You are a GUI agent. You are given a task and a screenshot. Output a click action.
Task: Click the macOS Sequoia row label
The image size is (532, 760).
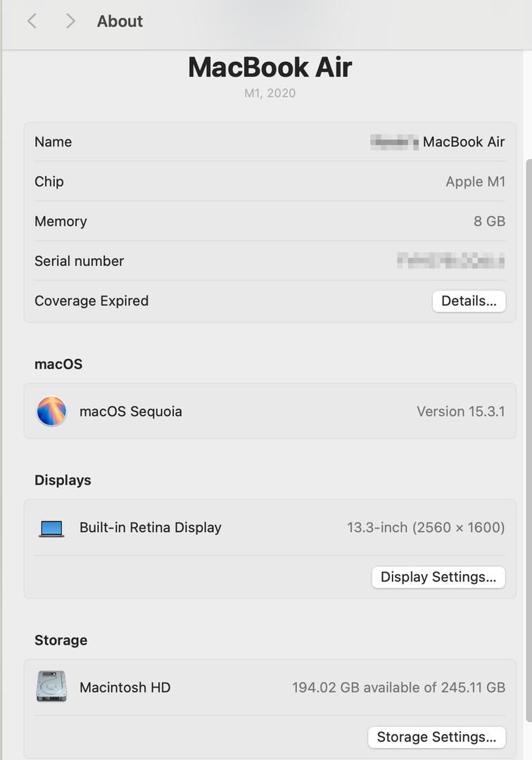tap(131, 412)
